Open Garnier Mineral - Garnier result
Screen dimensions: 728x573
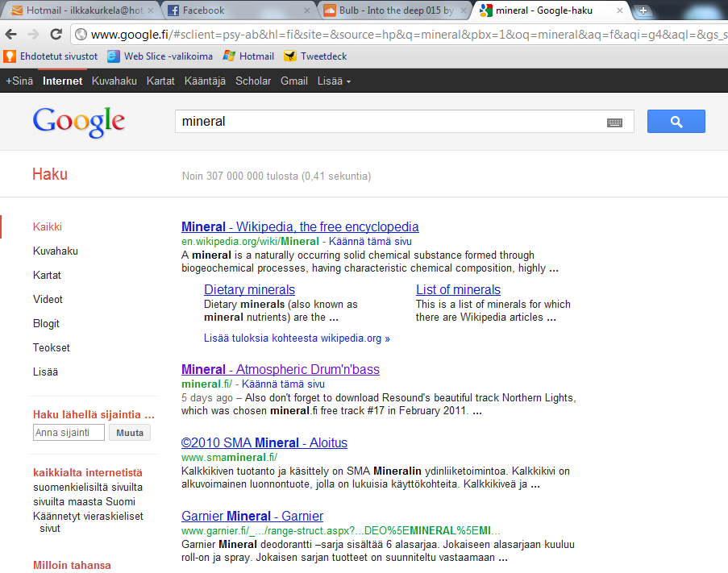point(252,516)
